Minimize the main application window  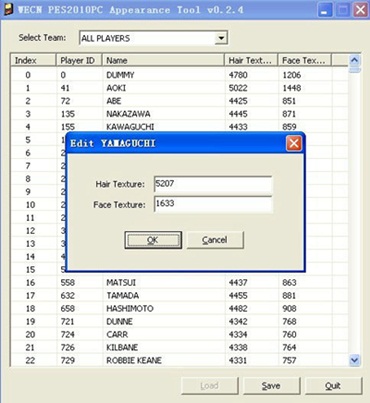pyautogui.click(x=324, y=10)
